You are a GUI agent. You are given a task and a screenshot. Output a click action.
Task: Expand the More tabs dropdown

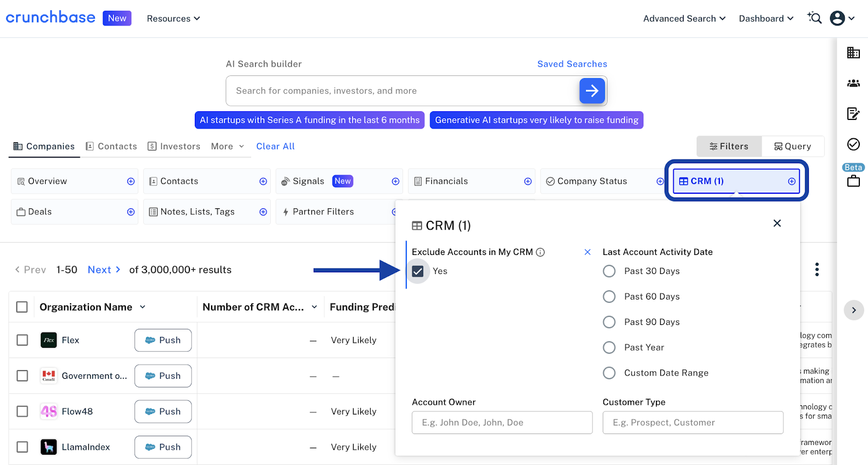(228, 146)
